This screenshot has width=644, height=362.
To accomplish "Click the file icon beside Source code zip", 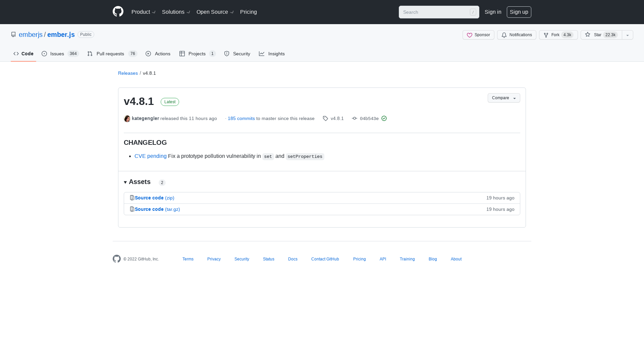I will pos(132,198).
